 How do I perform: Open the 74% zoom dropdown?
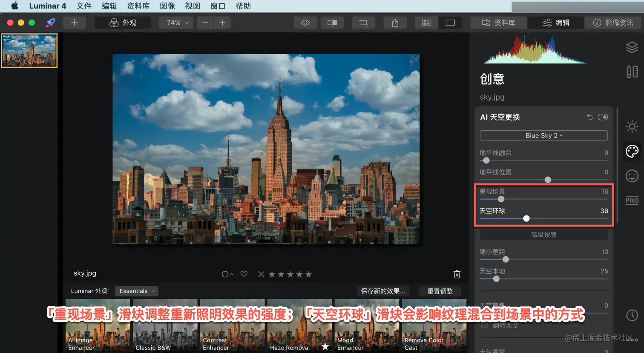pyautogui.click(x=176, y=23)
